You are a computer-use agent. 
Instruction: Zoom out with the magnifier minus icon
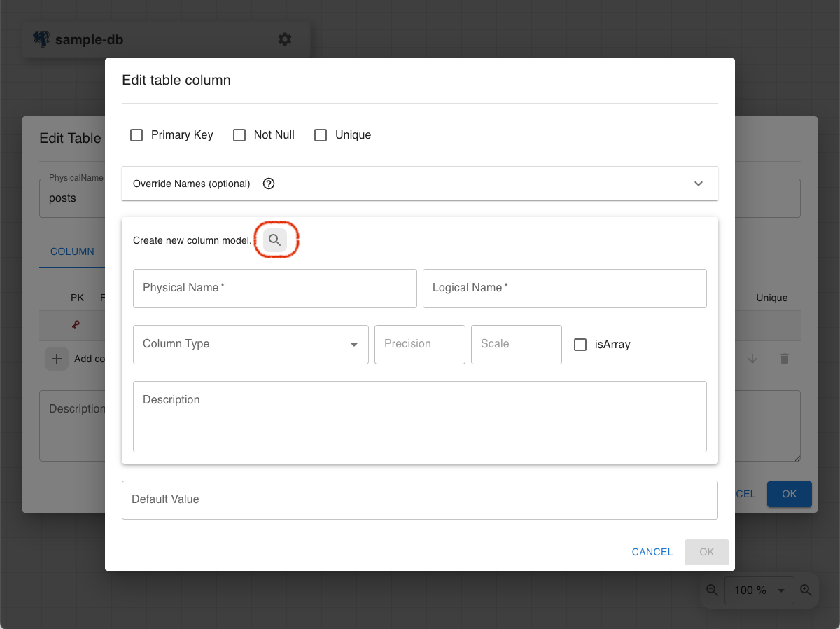click(712, 590)
